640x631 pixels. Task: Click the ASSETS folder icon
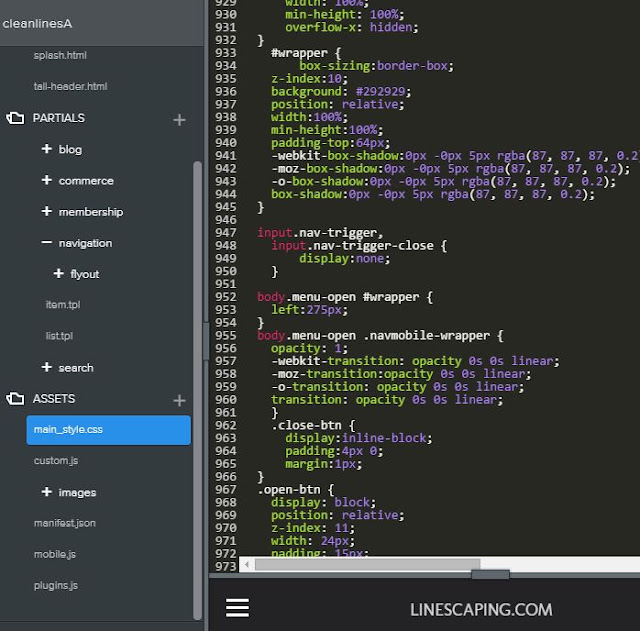(15, 399)
